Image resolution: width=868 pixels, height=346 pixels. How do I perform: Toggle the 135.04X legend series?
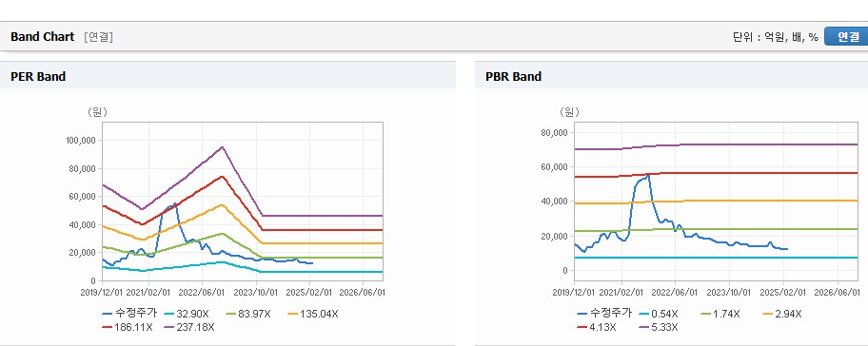coord(313,314)
